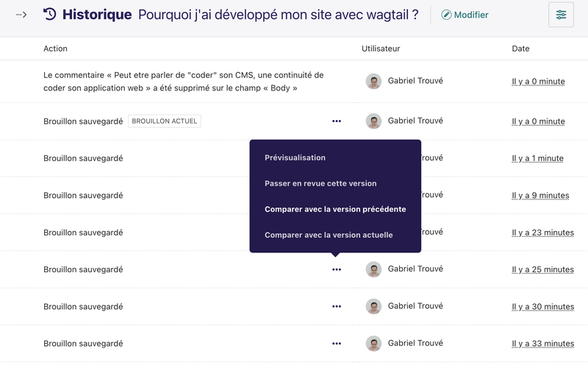The image size is (588, 365).
Task: Open the three-dot menu on the 25 minutes row
Action: click(x=337, y=269)
